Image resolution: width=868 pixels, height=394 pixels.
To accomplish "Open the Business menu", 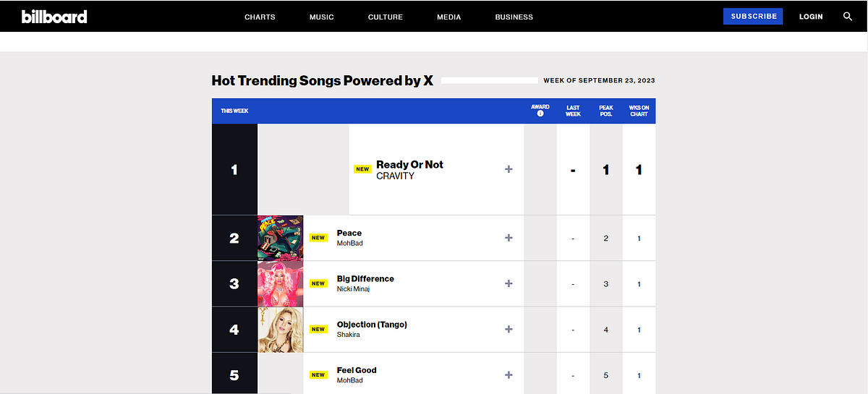I will coord(514,17).
